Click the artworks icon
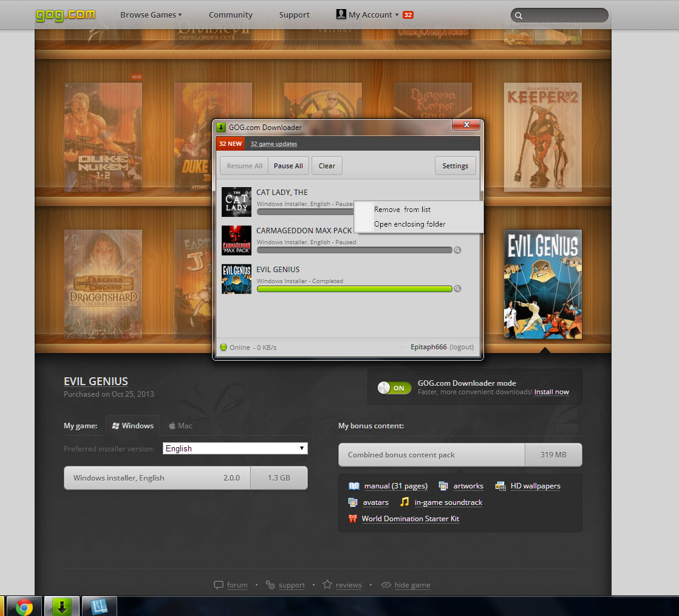 (443, 486)
